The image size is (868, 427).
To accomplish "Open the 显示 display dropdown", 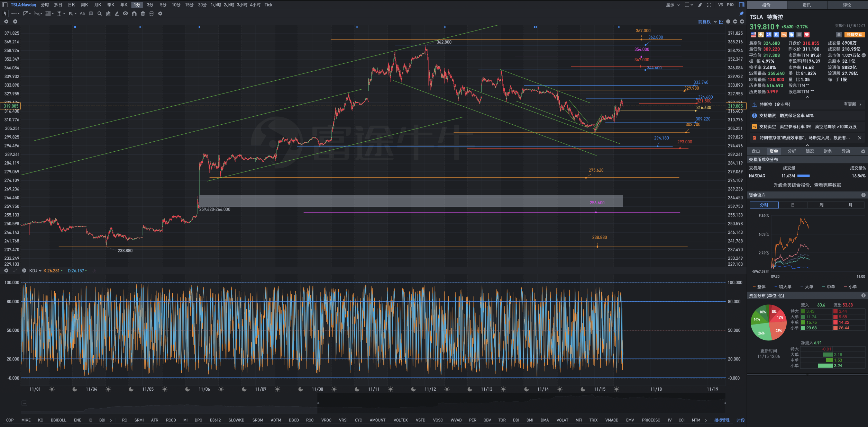I will (x=673, y=5).
